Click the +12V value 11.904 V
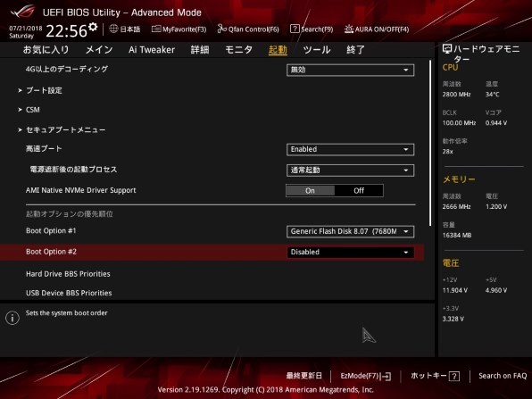Image resolution: width=532 pixels, height=399 pixels. 455,290
